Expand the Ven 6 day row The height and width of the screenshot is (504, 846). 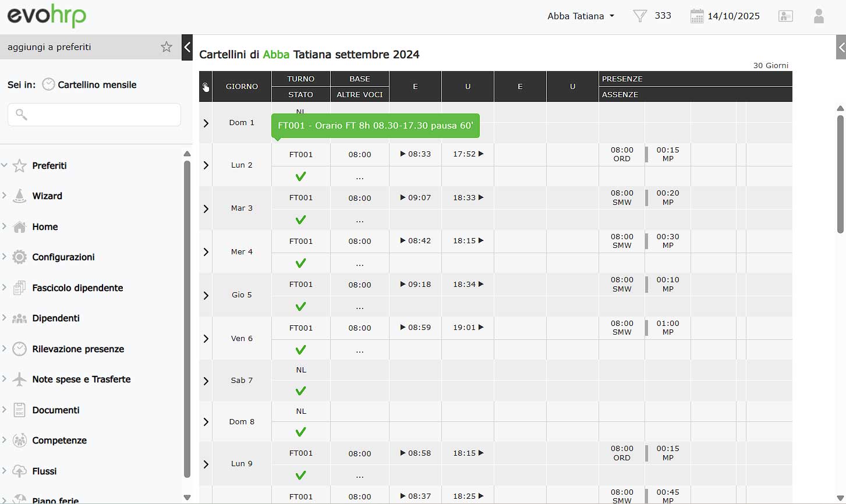[x=206, y=339]
